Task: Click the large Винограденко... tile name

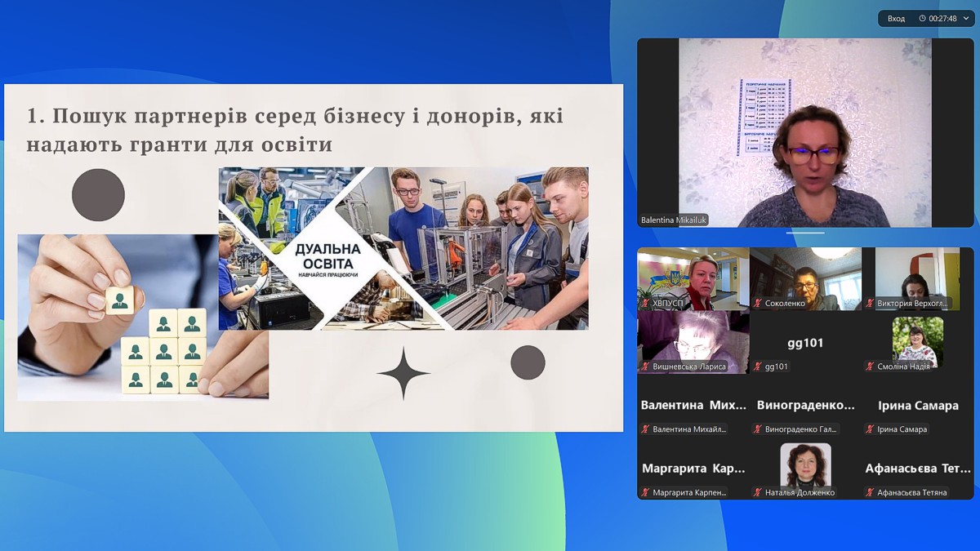Action: tap(805, 406)
